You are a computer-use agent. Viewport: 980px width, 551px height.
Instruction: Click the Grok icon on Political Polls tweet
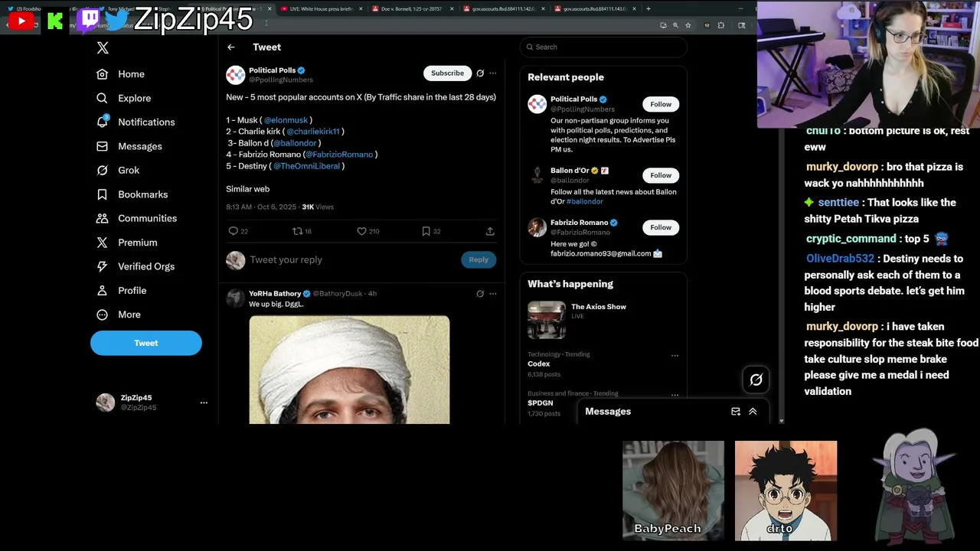tap(480, 73)
